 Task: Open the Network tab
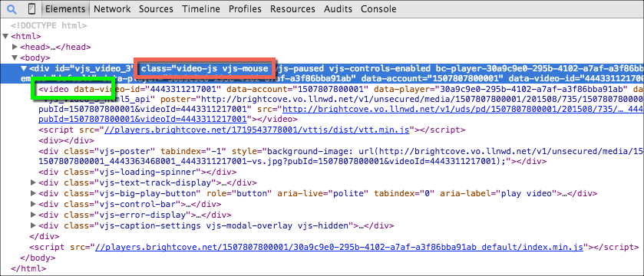(112, 8)
